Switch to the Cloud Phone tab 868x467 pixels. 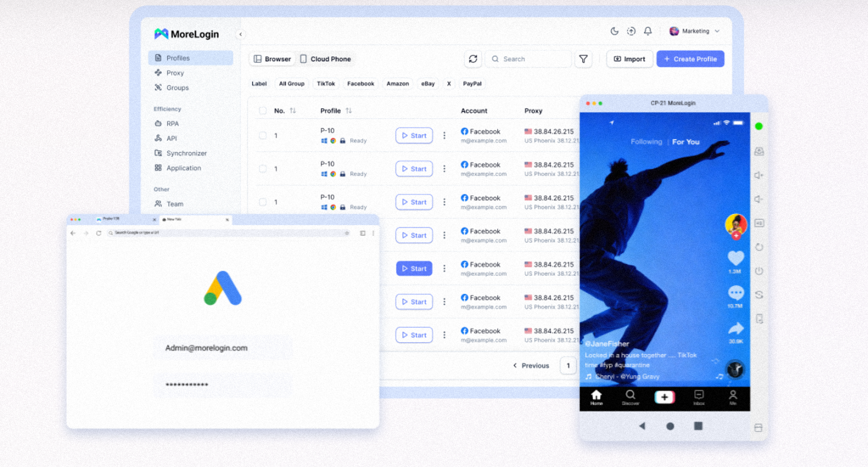(325, 59)
